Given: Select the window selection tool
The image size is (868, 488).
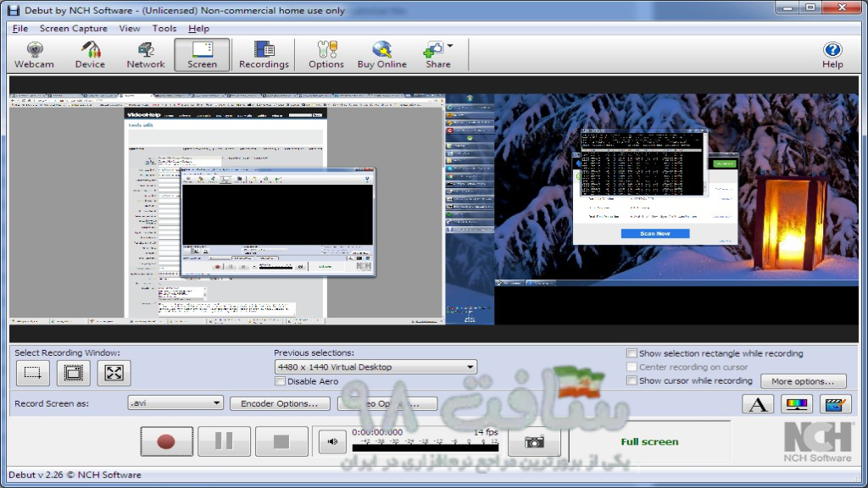Looking at the screenshot, I should pos(73,373).
